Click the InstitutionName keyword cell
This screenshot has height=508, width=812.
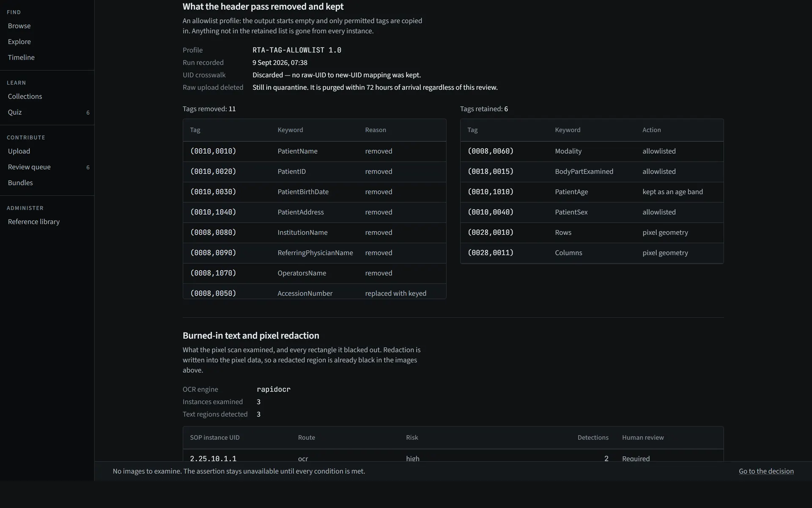click(303, 232)
